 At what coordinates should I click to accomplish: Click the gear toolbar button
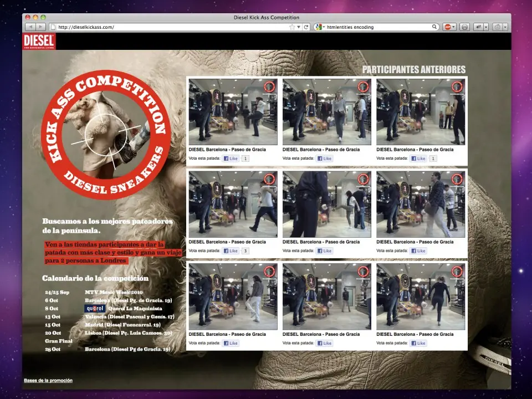pyautogui.click(x=464, y=27)
